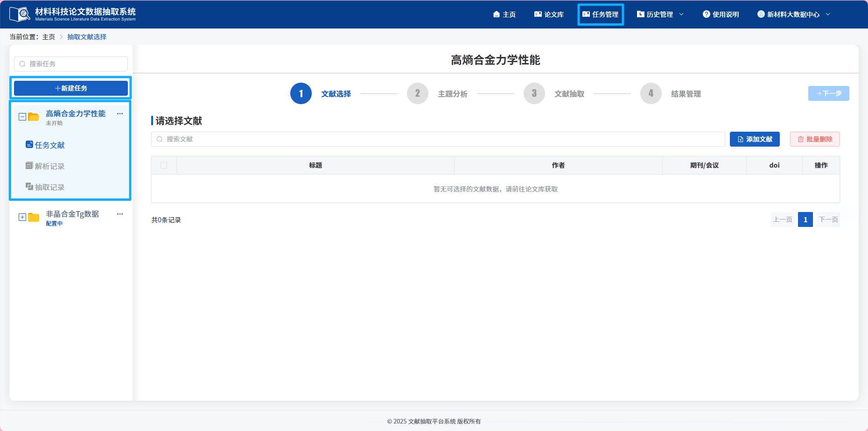The image size is (868, 431).
Task: Click 下一步 to proceed
Action: pos(828,93)
